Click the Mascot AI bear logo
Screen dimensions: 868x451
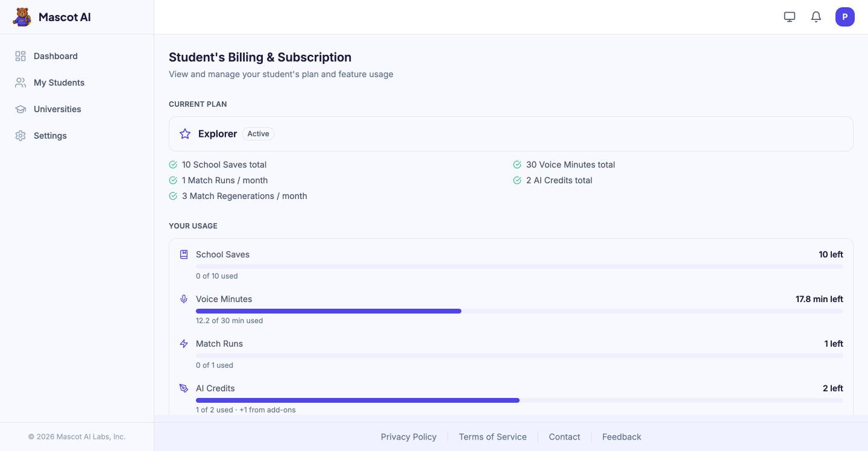point(22,17)
